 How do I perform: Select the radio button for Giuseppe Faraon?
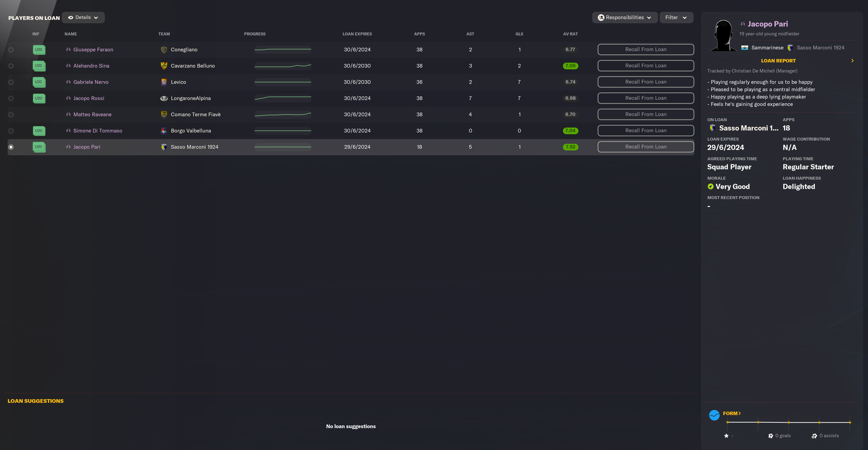[x=11, y=50]
